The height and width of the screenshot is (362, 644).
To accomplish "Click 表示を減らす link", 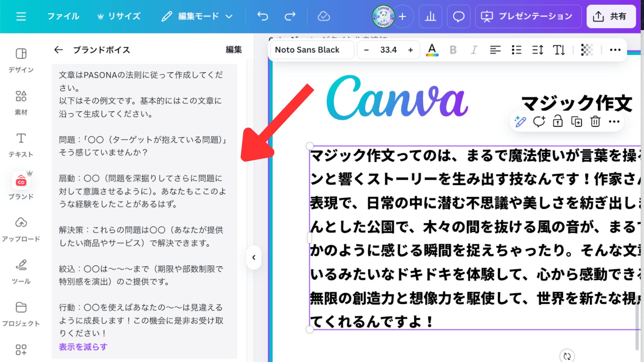I will point(83,347).
